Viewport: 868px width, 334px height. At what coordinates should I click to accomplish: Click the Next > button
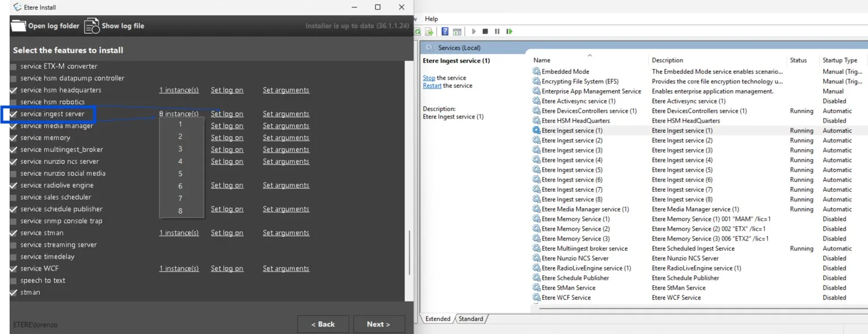pyautogui.click(x=378, y=324)
